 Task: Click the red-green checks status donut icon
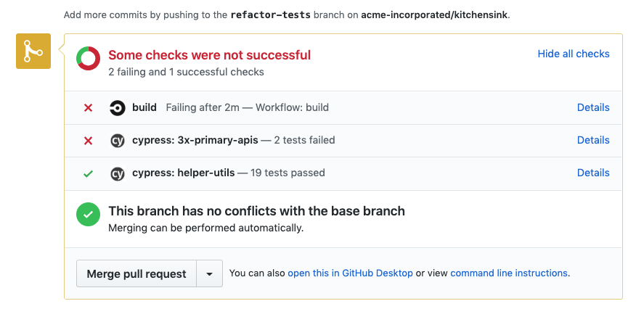[x=89, y=58]
